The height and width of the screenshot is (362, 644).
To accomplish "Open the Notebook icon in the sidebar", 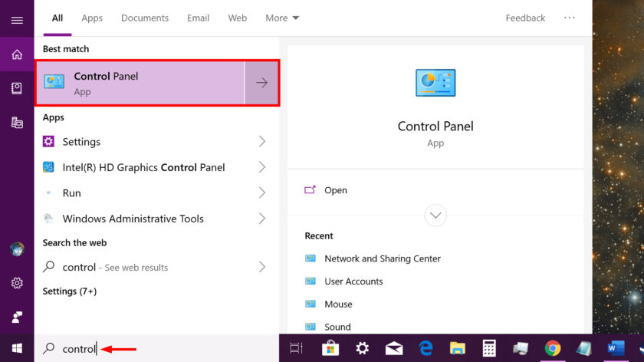I will pos(17,88).
